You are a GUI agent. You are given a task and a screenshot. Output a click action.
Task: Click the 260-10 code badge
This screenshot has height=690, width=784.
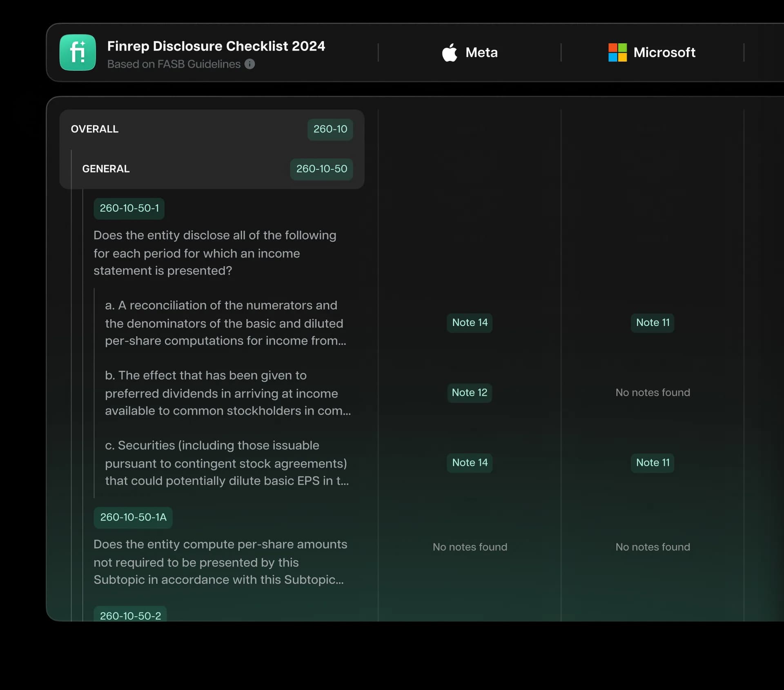coord(330,129)
